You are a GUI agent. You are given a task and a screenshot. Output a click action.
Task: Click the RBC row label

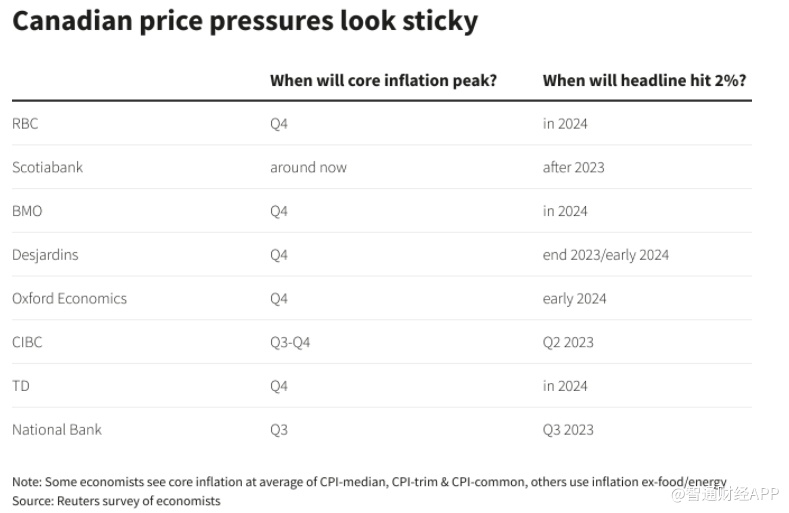point(25,124)
